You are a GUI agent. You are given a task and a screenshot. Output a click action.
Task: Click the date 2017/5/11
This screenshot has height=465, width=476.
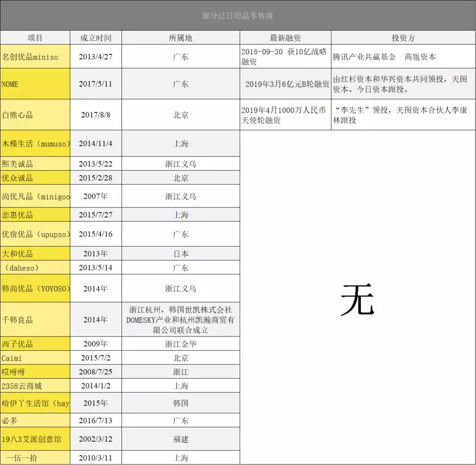pos(96,84)
